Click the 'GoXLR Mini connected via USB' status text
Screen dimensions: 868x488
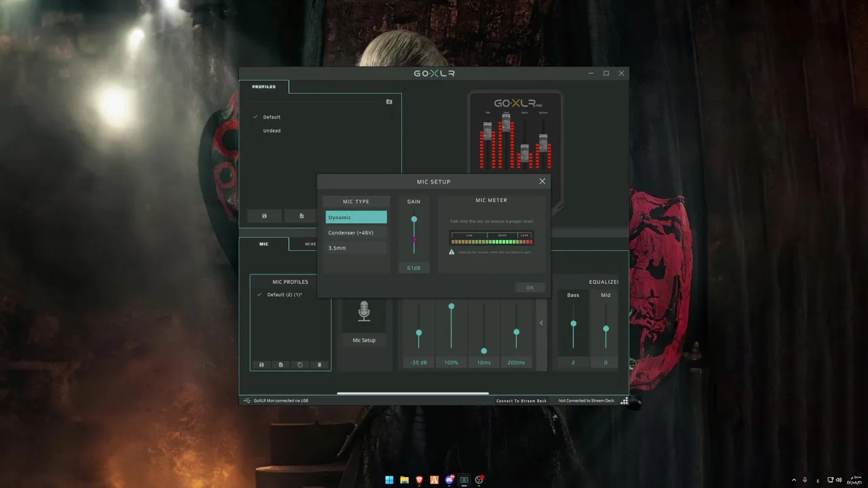(281, 401)
